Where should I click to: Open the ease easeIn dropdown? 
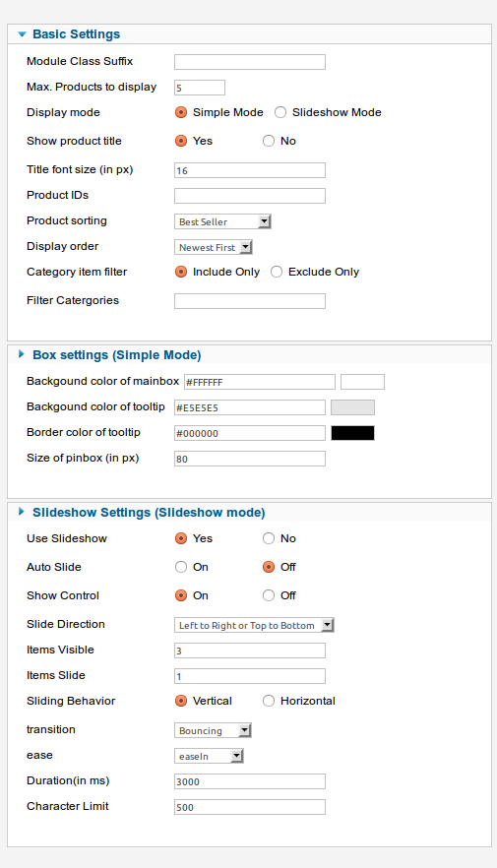pyautogui.click(x=209, y=756)
